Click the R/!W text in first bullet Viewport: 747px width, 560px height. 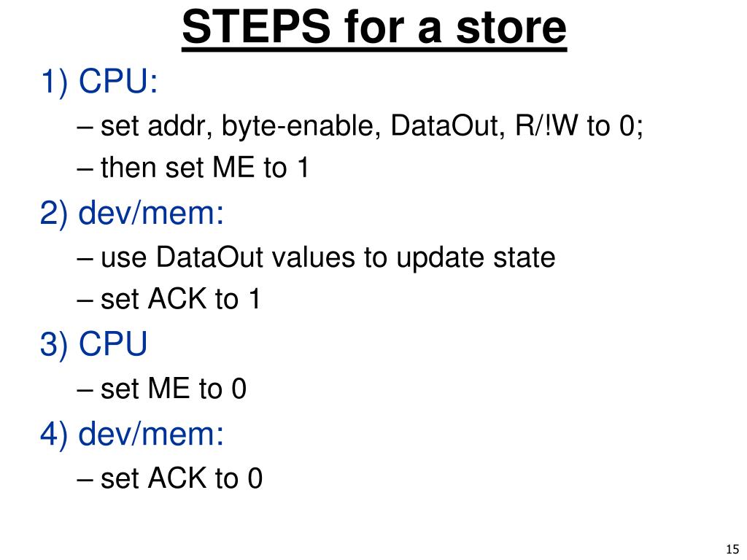click(546, 125)
